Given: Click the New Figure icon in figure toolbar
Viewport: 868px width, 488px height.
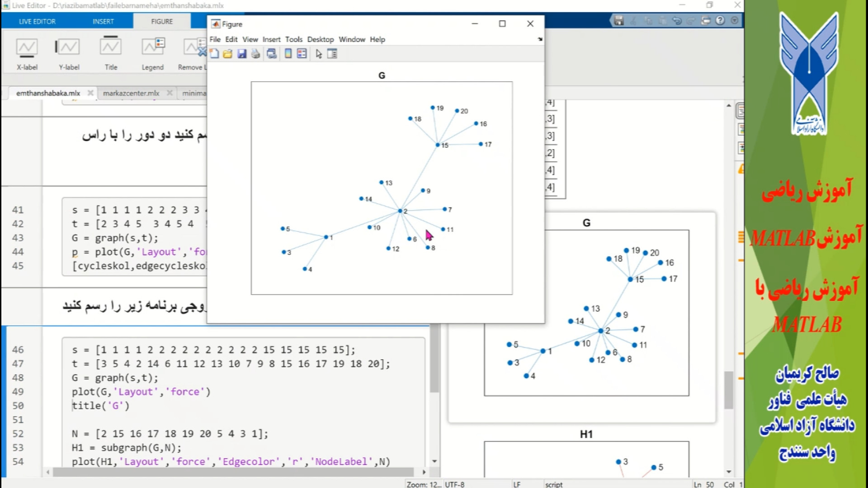Looking at the screenshot, I should point(214,54).
